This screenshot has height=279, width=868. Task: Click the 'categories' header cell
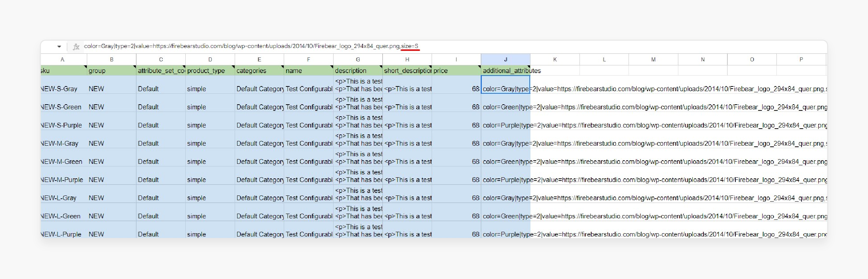(259, 70)
